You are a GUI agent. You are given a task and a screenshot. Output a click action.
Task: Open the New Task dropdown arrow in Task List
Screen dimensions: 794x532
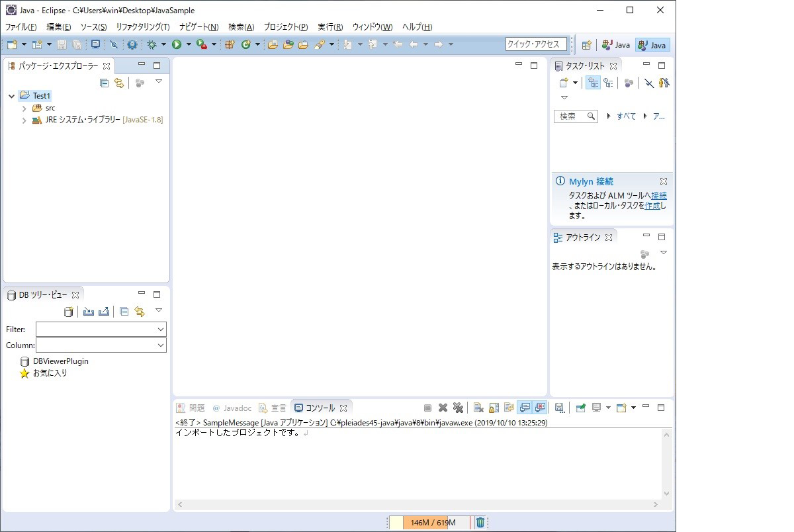coord(575,83)
